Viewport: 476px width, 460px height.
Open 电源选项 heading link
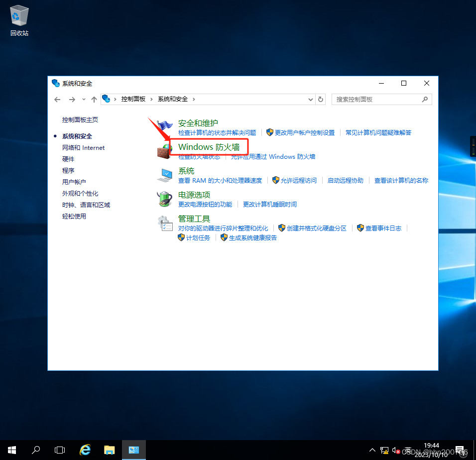pyautogui.click(x=194, y=195)
